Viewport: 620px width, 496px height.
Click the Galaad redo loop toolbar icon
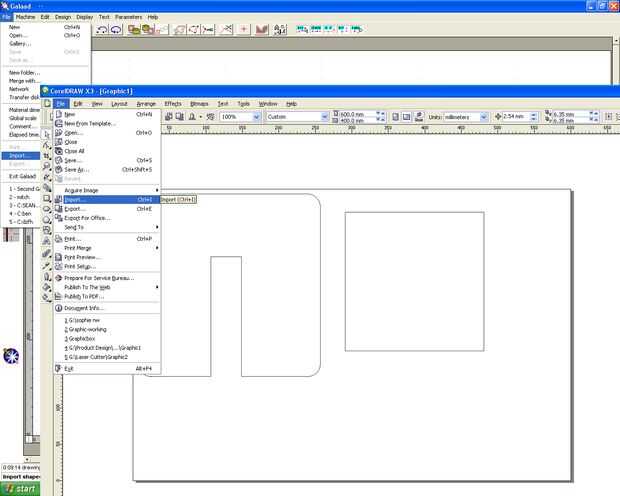(116, 29)
